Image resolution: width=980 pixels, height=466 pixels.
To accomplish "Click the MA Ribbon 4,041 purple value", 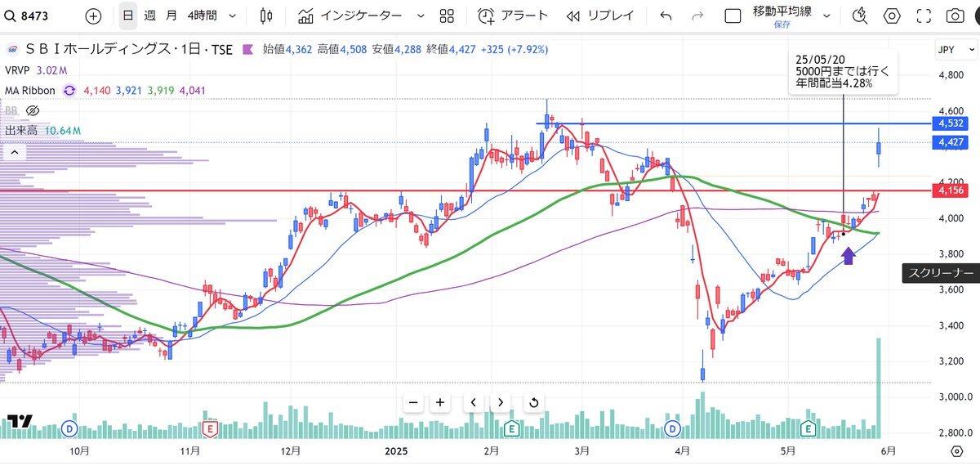I will click(x=194, y=91).
